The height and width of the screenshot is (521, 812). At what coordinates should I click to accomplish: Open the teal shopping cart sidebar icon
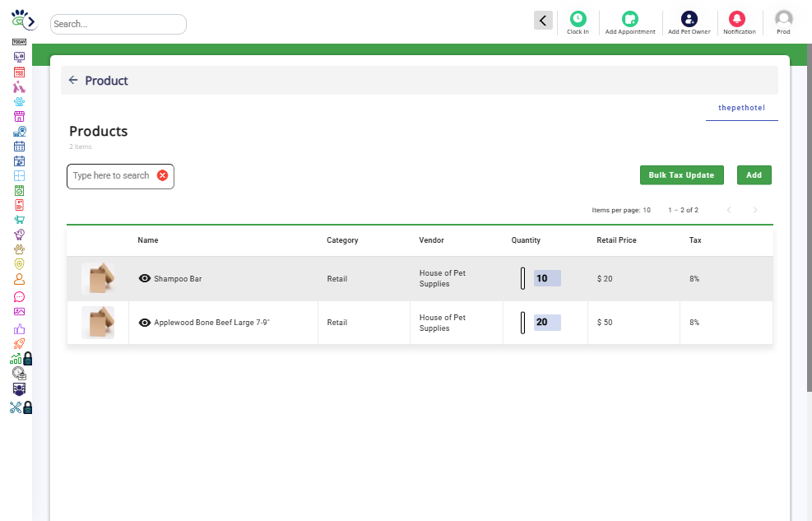19,220
